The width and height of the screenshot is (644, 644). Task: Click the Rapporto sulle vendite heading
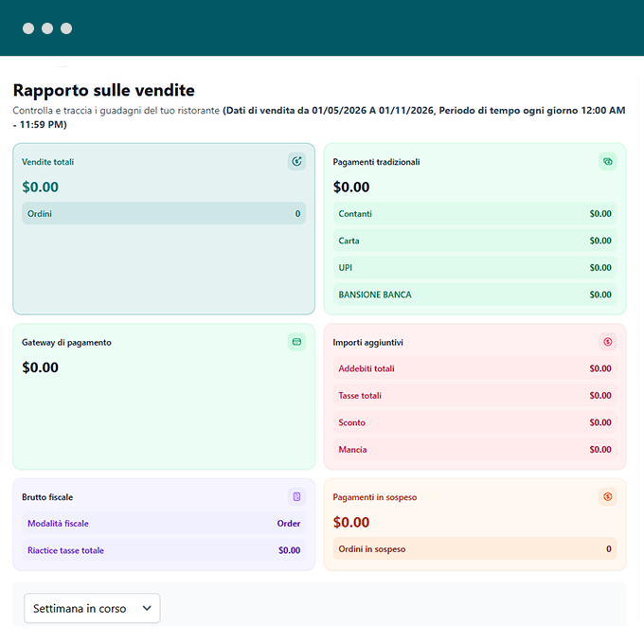tap(104, 91)
